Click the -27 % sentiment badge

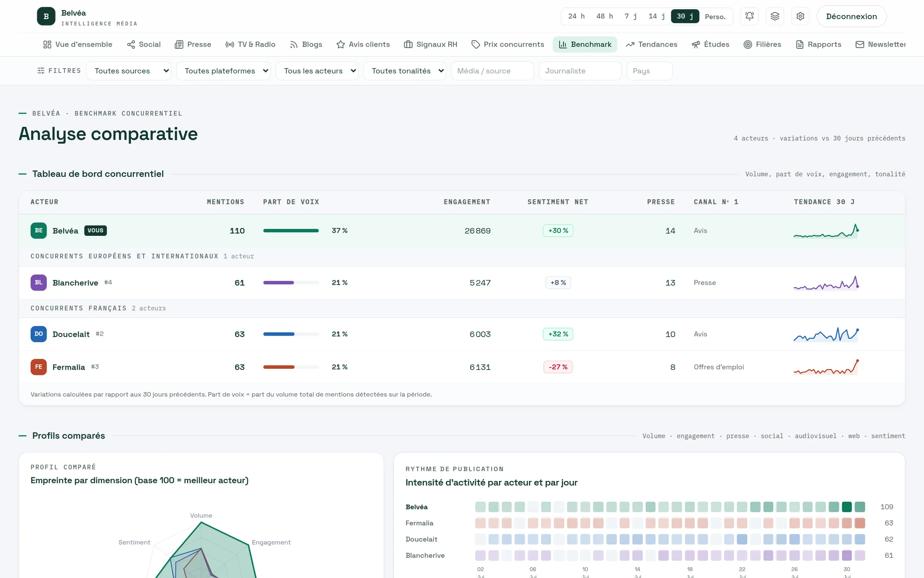(x=558, y=367)
